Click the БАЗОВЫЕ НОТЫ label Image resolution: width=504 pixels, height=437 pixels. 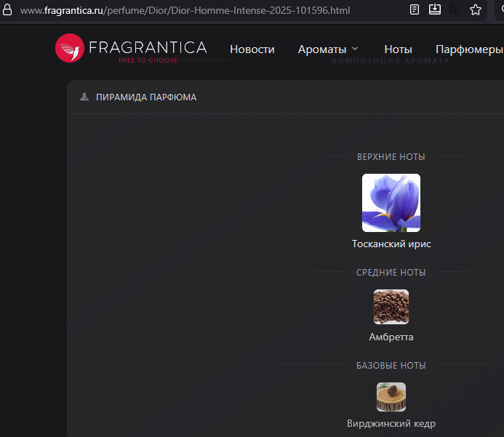pyautogui.click(x=391, y=365)
